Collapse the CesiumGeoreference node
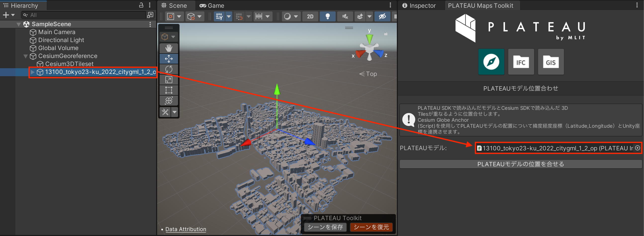The image size is (644, 236). coord(26,56)
